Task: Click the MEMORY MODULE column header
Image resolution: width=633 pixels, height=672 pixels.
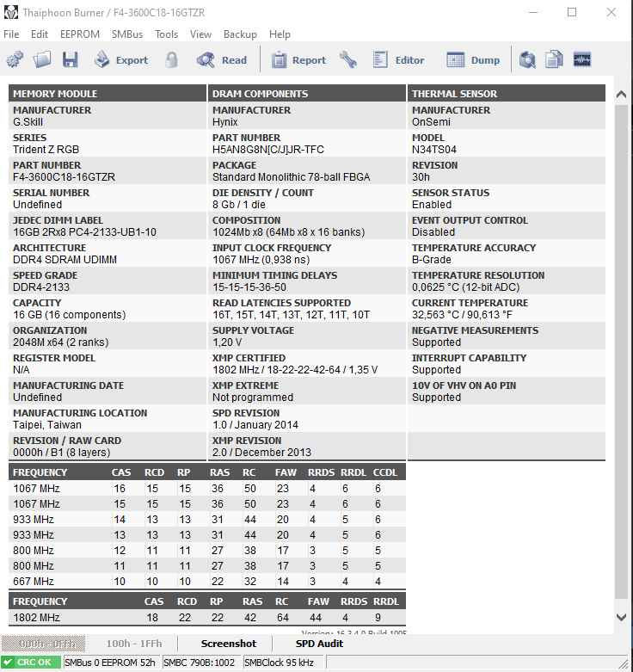Action: [x=107, y=94]
